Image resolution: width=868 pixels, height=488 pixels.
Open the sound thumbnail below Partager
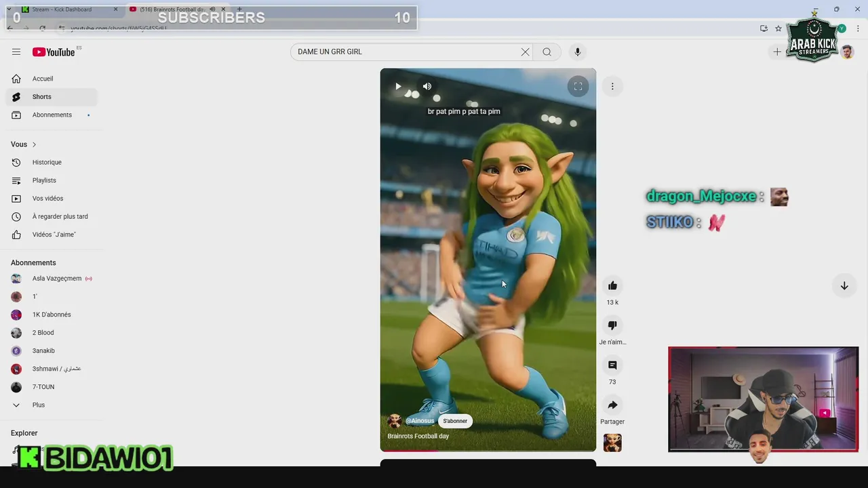pos(612,443)
